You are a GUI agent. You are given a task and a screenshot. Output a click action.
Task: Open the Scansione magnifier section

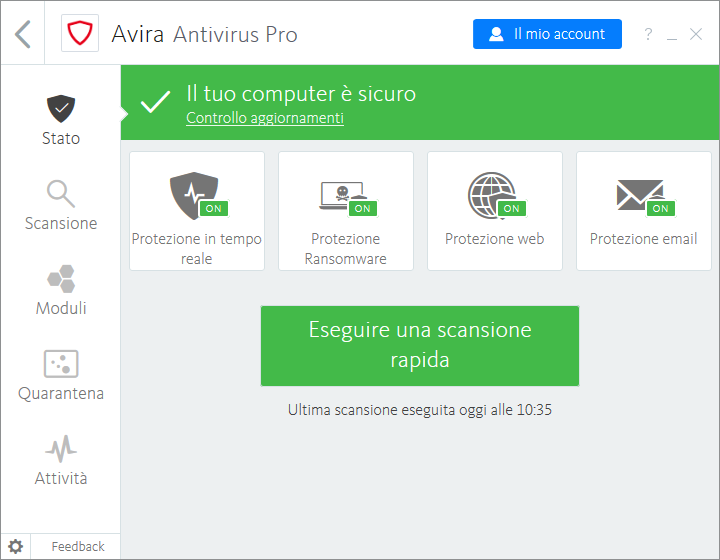(61, 205)
